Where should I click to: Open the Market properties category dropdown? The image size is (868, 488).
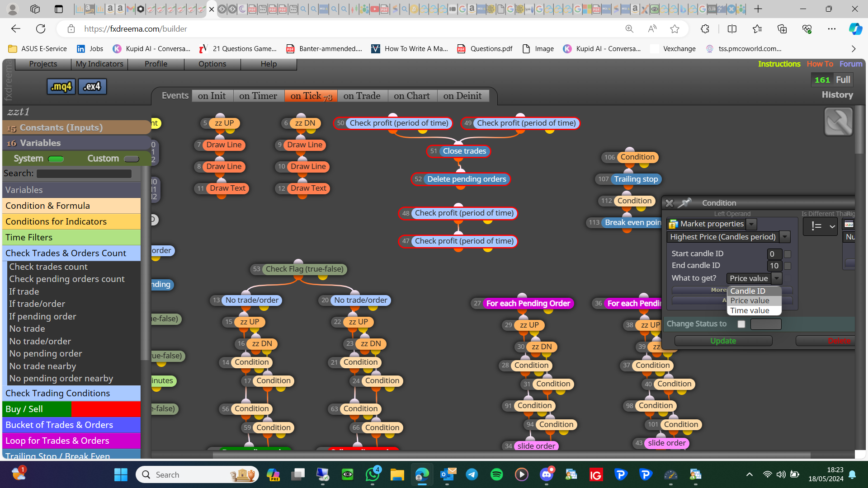(751, 224)
